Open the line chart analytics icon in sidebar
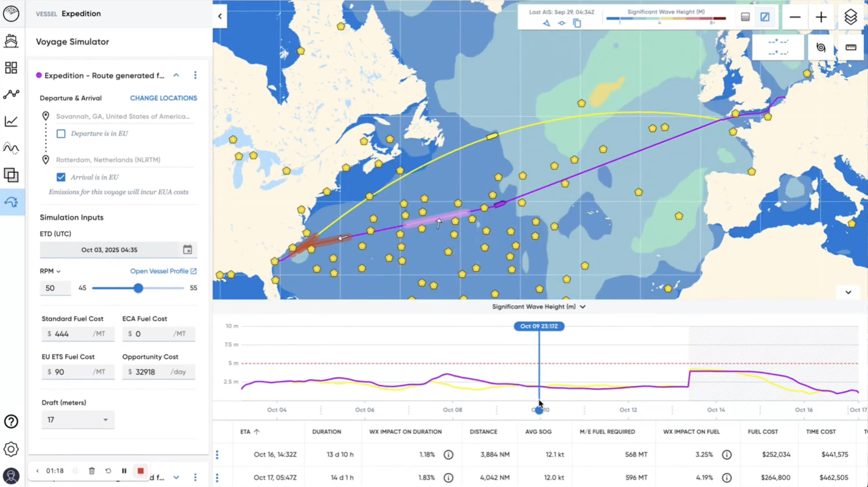868x487 pixels. pyautogui.click(x=11, y=121)
